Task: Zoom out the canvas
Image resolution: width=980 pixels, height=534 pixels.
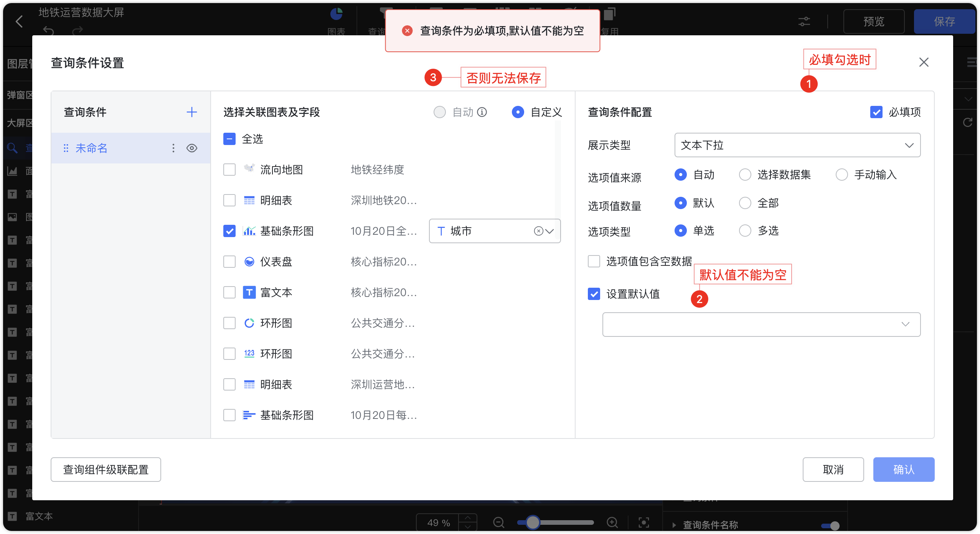Action: (x=498, y=522)
